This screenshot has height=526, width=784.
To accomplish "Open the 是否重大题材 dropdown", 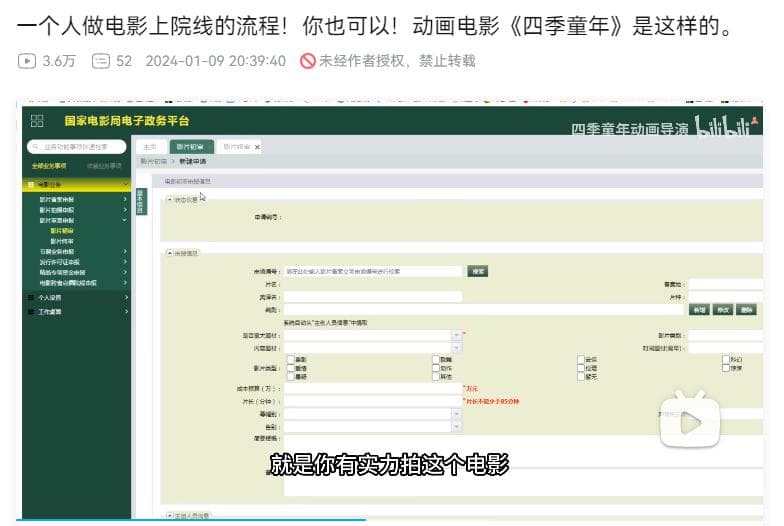I will (457, 335).
